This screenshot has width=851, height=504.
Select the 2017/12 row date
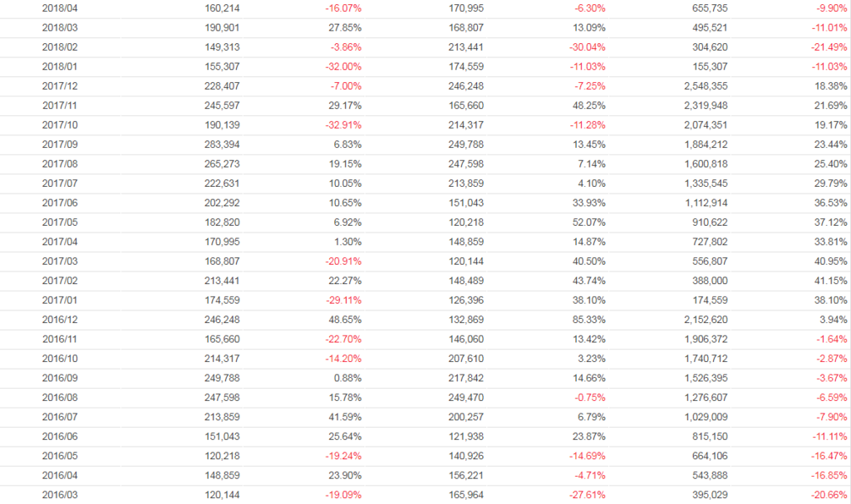58,86
